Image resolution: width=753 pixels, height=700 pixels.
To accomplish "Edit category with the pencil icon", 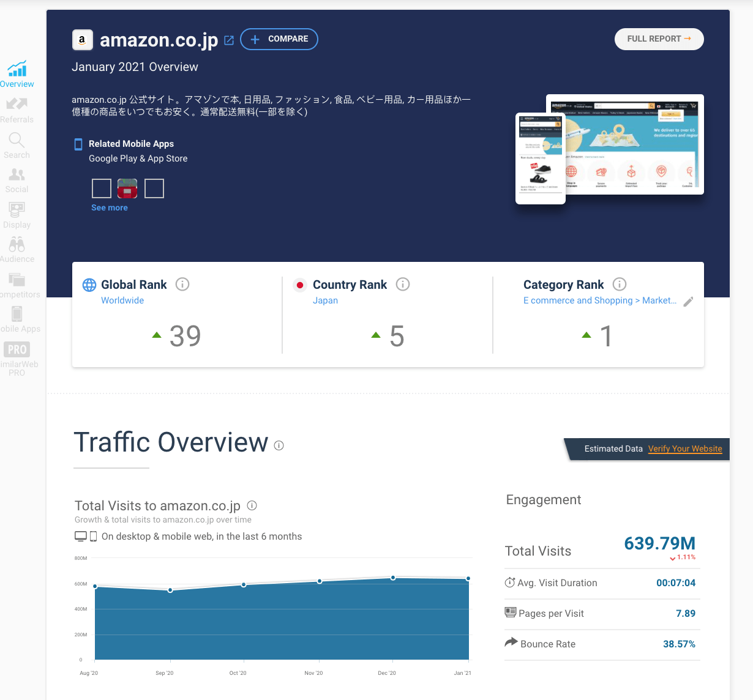I will (x=688, y=302).
